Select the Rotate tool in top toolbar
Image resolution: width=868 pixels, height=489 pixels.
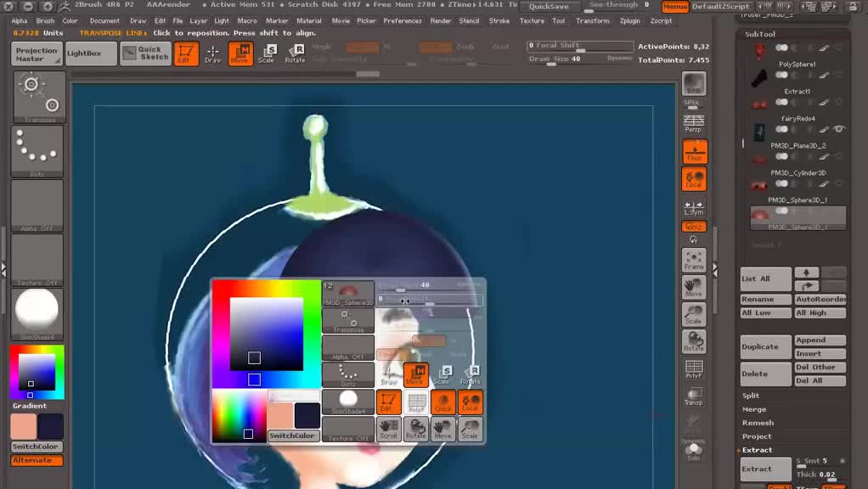[295, 53]
